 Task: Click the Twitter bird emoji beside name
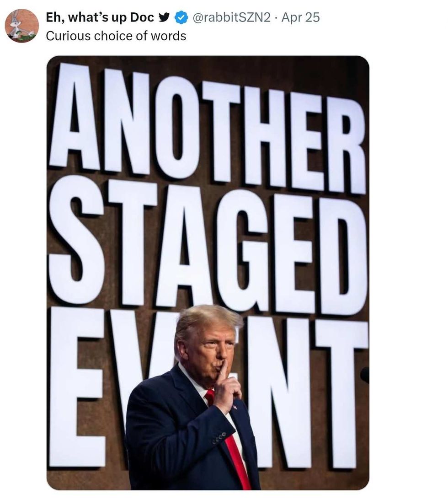tap(165, 17)
